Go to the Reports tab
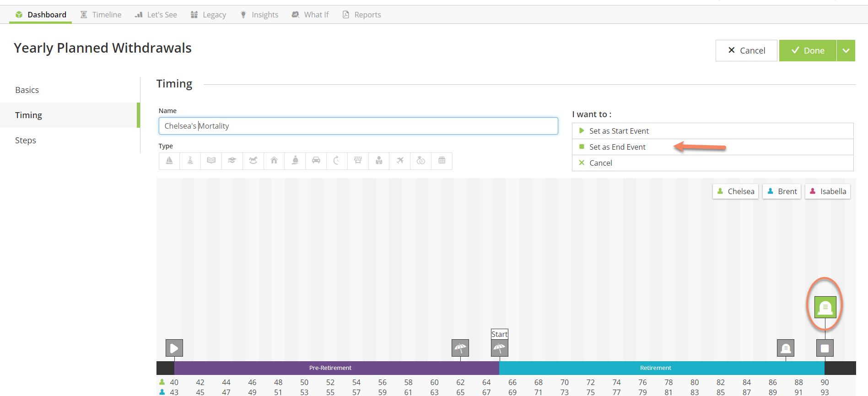This screenshot has height=396, width=868. pyautogui.click(x=362, y=15)
